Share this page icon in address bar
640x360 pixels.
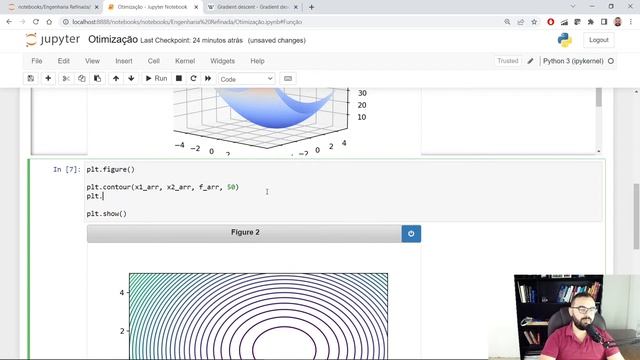pos(520,22)
